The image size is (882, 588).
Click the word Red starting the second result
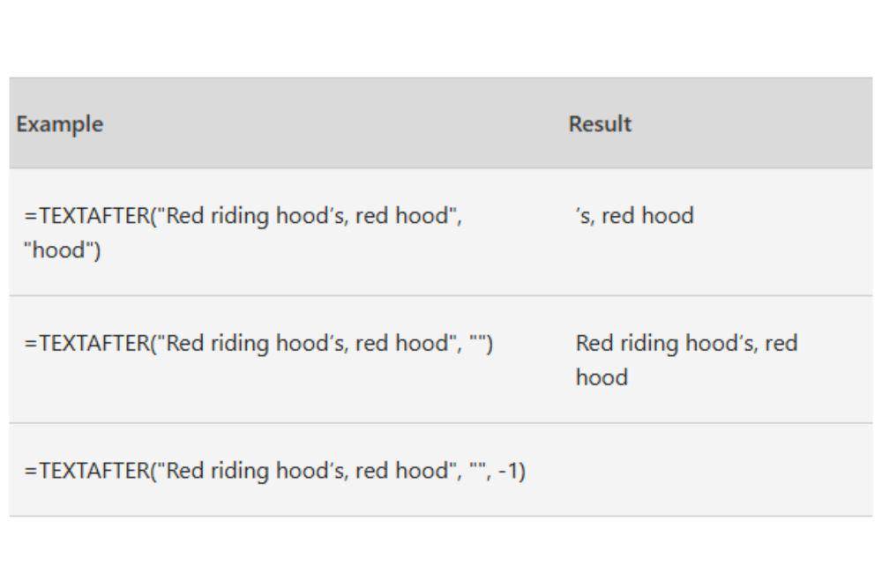pos(594,343)
